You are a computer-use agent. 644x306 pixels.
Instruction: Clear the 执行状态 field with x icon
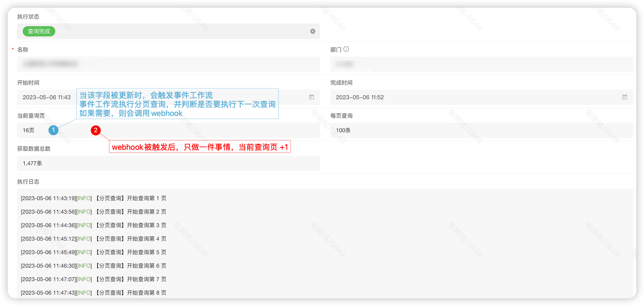pyautogui.click(x=313, y=31)
